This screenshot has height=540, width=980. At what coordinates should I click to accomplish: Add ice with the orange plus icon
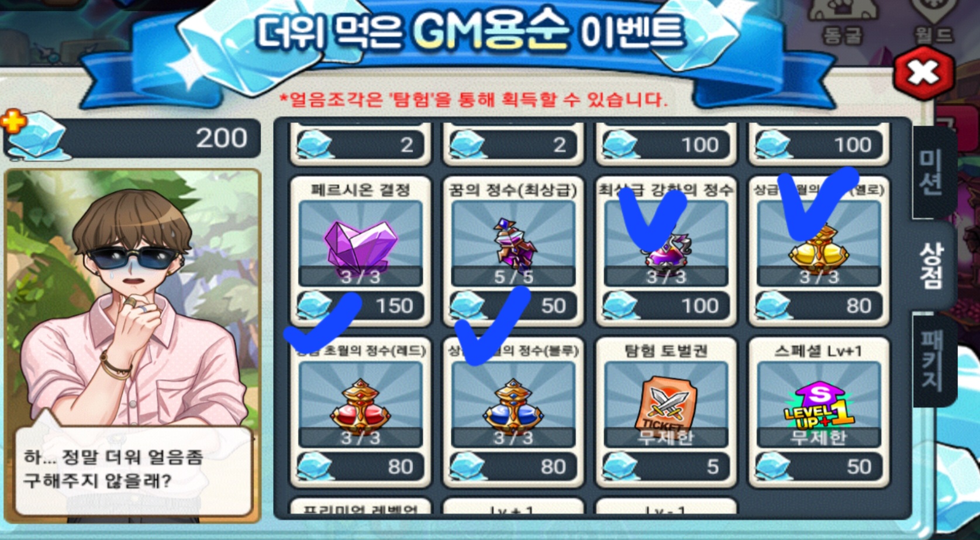pyautogui.click(x=13, y=121)
